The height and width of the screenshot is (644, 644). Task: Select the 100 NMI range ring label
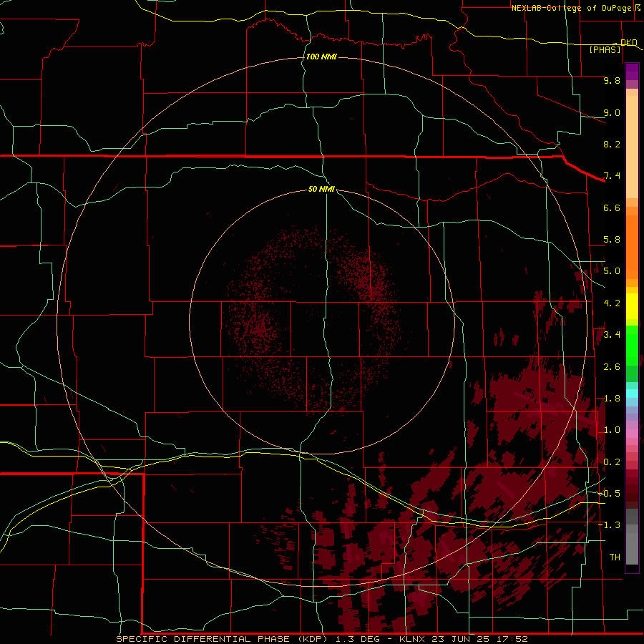click(321, 57)
